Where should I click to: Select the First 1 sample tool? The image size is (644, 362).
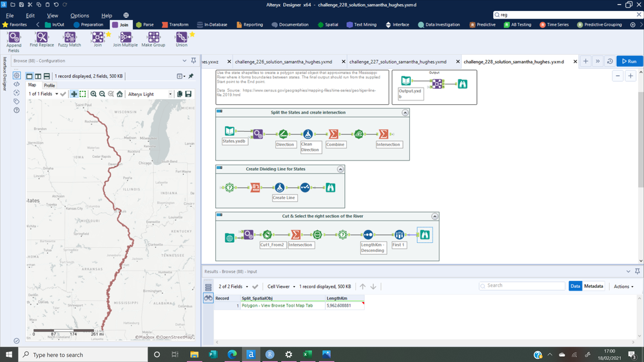point(399,234)
